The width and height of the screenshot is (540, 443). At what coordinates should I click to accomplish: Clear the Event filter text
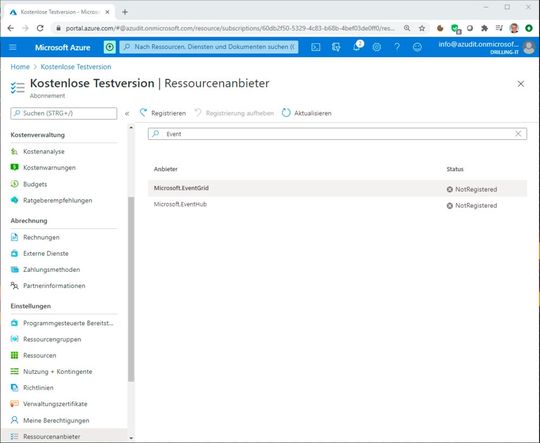518,134
